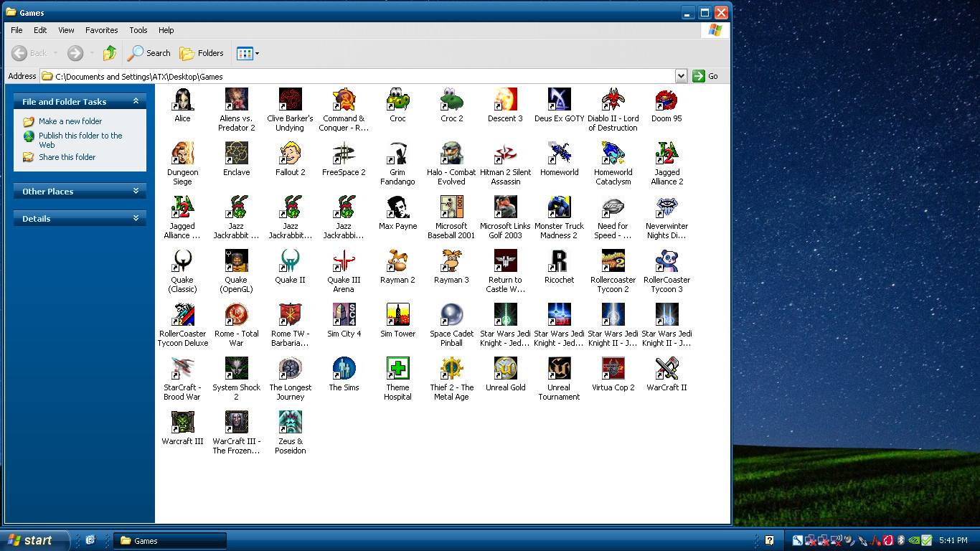Click the Make a new folder link

[70, 121]
